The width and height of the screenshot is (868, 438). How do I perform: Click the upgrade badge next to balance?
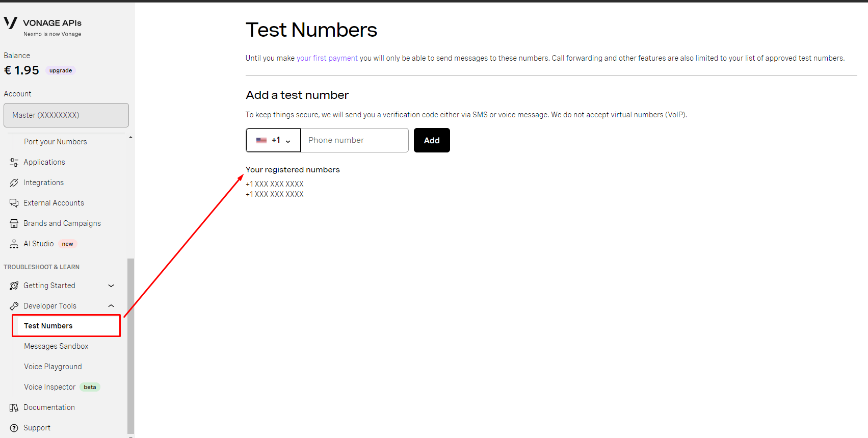[x=60, y=70]
